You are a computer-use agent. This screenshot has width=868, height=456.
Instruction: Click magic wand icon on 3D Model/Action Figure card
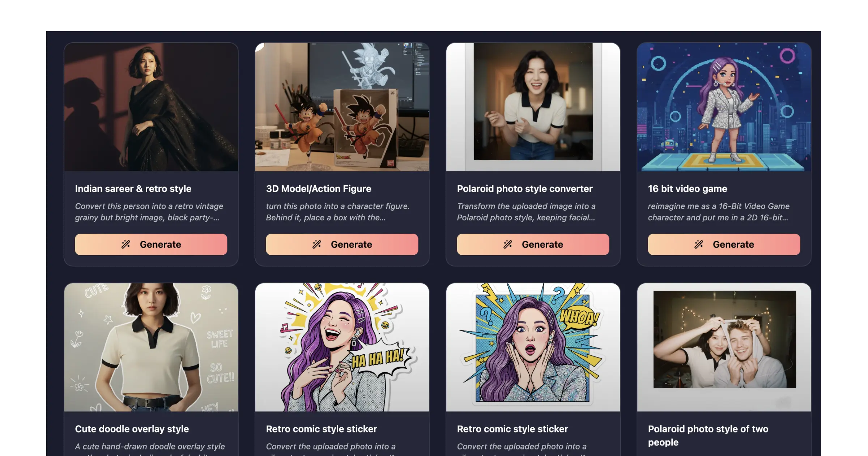click(317, 244)
